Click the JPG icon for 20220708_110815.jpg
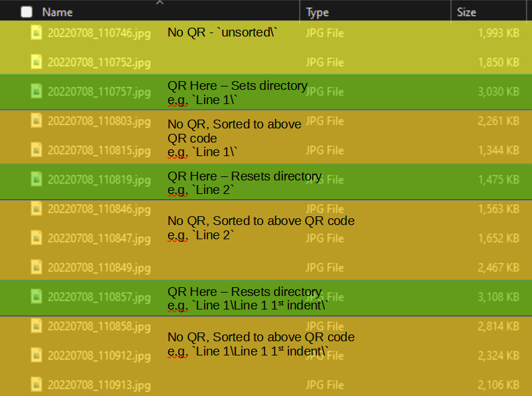Screen dimensions: 532x396 (x=36, y=150)
